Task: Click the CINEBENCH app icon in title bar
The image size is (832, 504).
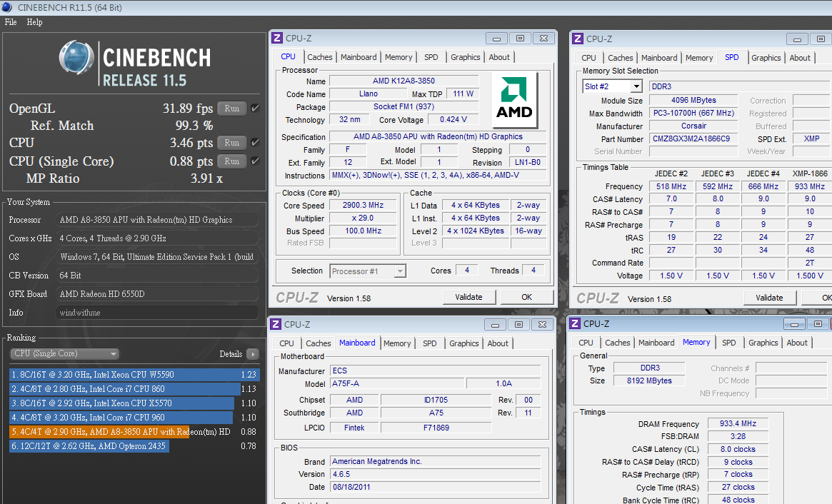Action: 6,7
